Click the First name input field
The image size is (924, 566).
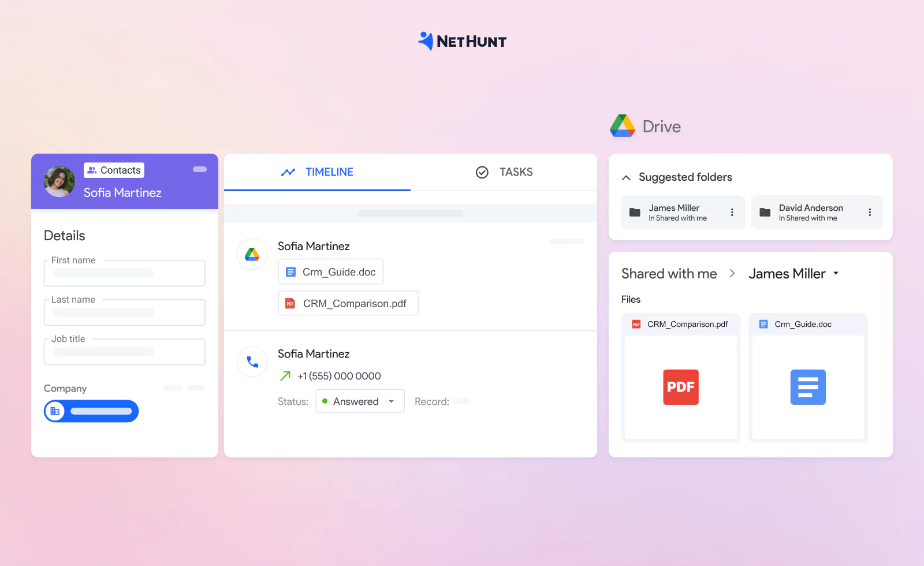[124, 273]
